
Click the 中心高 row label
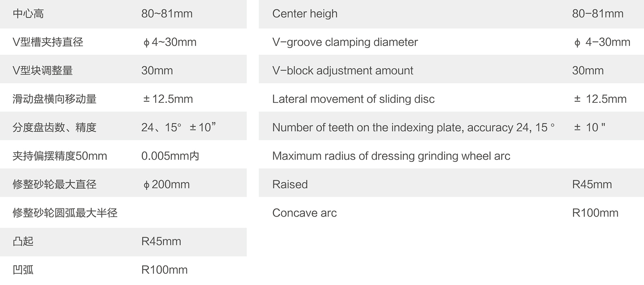coord(28,14)
